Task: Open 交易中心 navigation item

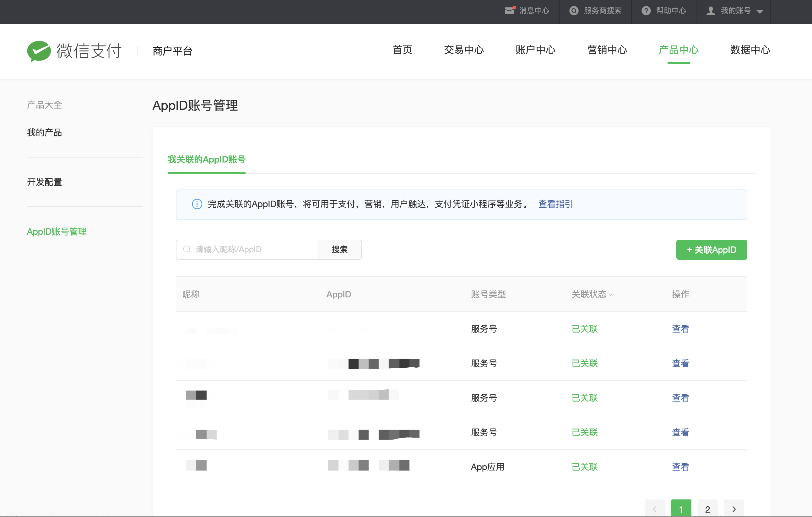Action: [x=464, y=50]
